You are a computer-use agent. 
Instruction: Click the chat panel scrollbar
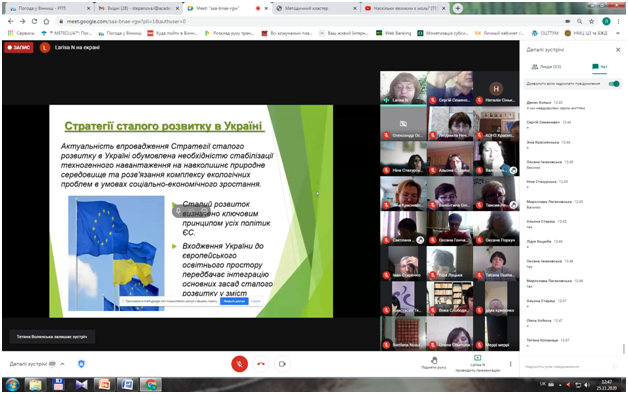(x=624, y=349)
